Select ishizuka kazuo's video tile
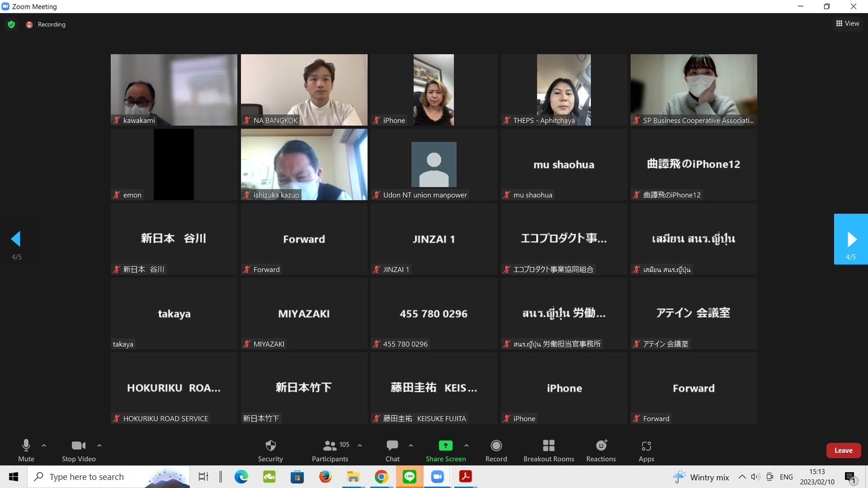The image size is (868, 488). (304, 164)
